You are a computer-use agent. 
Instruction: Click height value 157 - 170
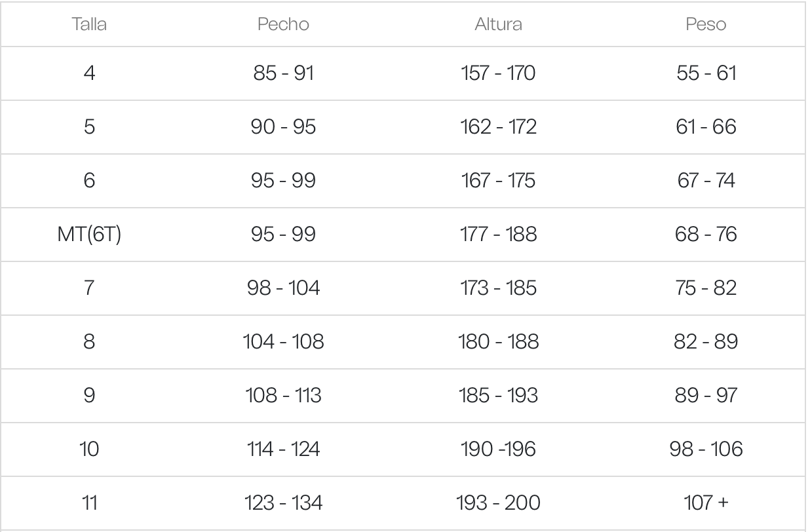coord(498,73)
